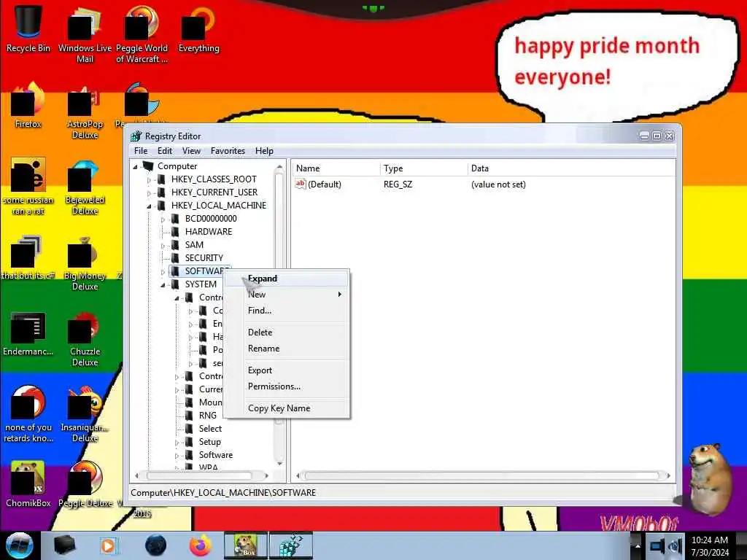Open Firefox from the taskbar
The height and width of the screenshot is (560, 747).
point(201,545)
